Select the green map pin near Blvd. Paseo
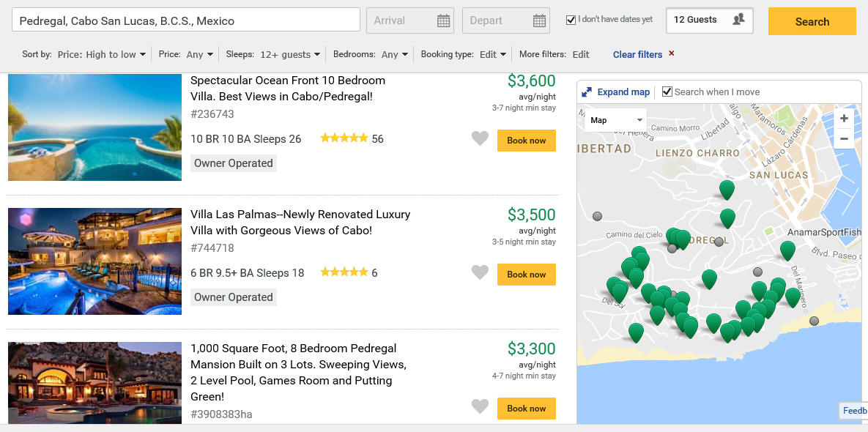Screen dimensions: 868x432 (787, 250)
